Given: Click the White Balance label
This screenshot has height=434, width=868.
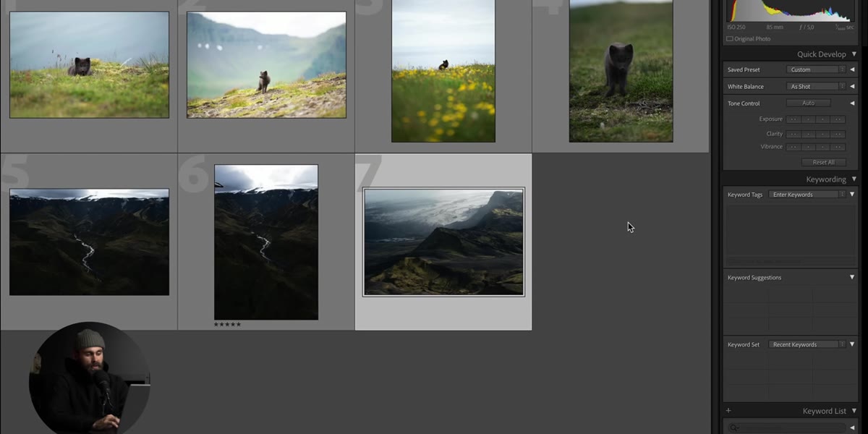Looking at the screenshot, I should pos(745,87).
